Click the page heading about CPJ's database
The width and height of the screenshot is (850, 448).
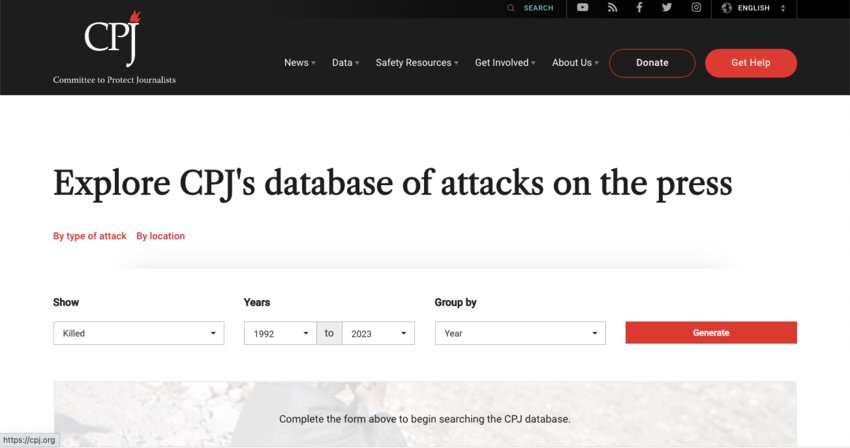pyautogui.click(x=392, y=183)
